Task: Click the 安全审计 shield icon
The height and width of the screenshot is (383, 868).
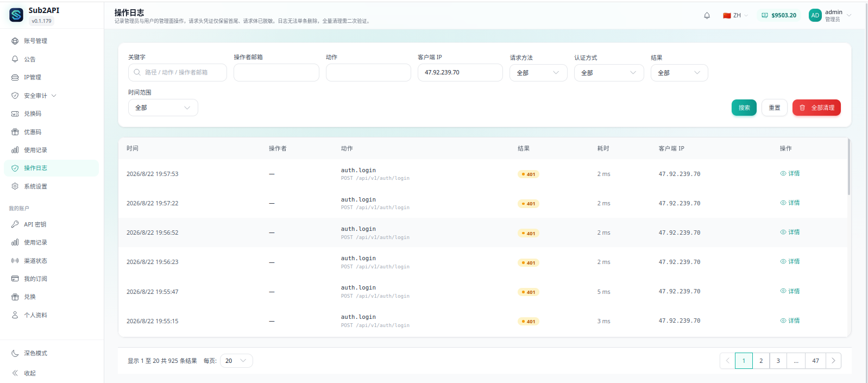Action: pos(15,96)
